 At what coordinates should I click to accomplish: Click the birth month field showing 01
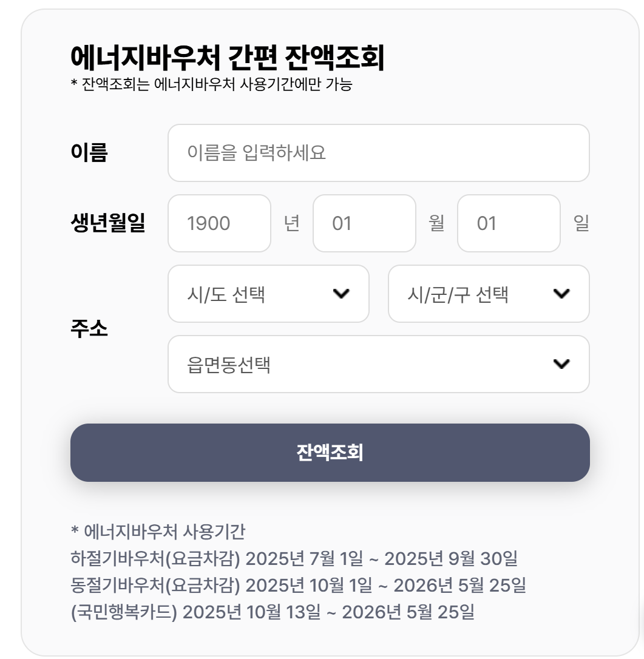[x=364, y=225]
